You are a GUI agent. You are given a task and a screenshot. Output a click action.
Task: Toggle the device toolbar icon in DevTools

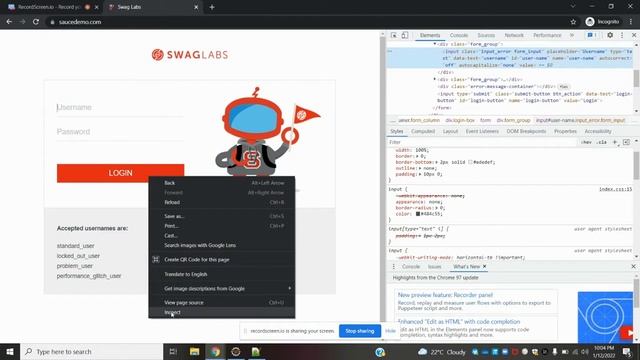click(404, 36)
